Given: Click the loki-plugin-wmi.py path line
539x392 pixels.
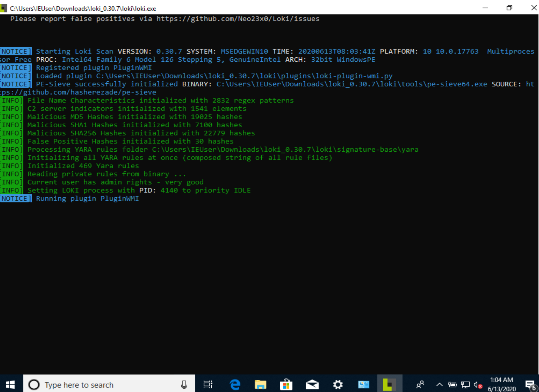Looking at the screenshot, I should (214, 76).
